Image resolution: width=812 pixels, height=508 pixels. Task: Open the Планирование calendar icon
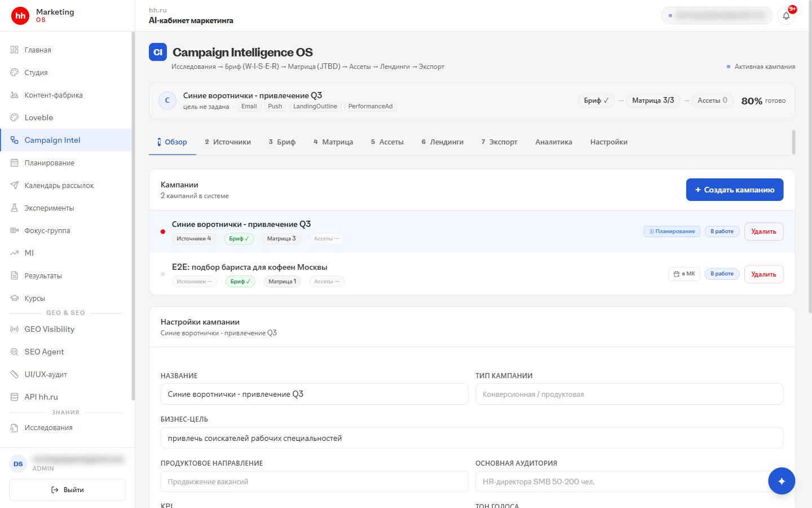click(x=15, y=163)
